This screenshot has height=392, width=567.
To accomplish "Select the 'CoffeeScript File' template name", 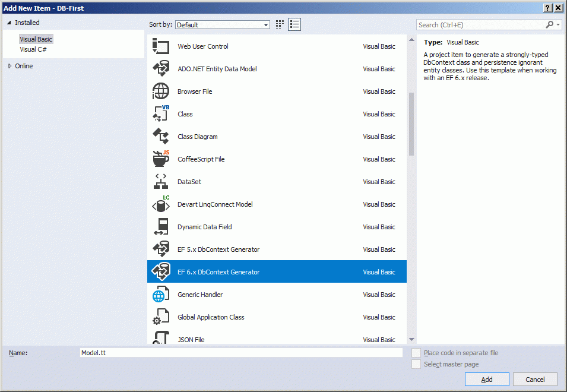I will [x=201, y=159].
